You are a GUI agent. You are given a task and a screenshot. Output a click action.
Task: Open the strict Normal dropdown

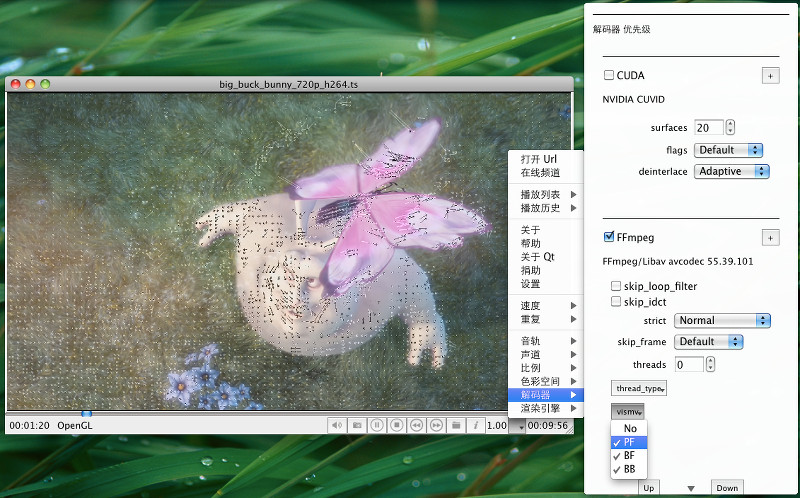[x=722, y=320]
